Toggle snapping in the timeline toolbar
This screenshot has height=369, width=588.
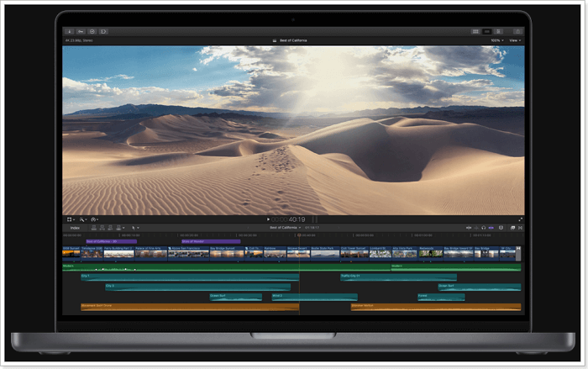[492, 228]
